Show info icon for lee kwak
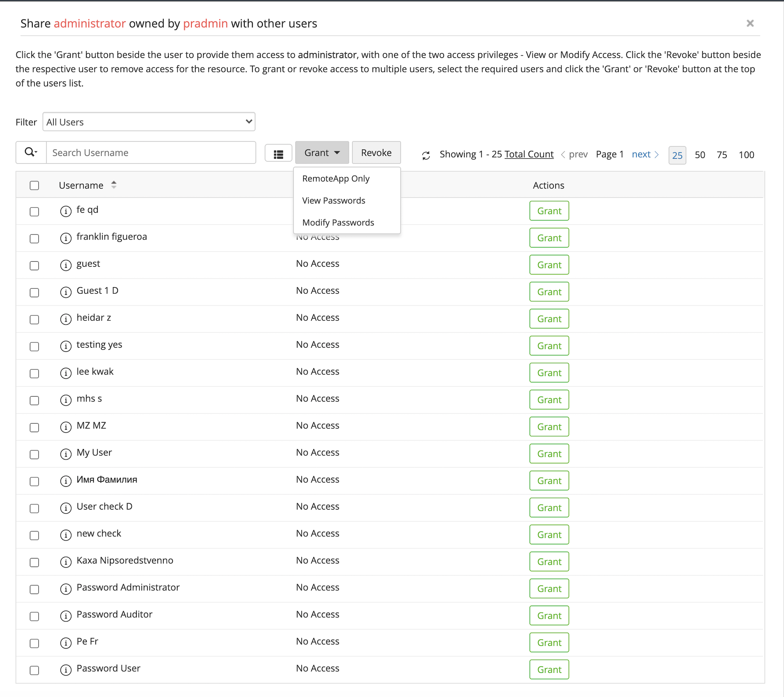784x697 pixels. (66, 373)
